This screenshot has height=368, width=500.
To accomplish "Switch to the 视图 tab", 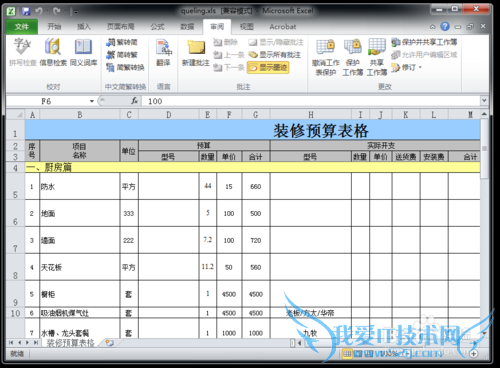I will (247, 27).
